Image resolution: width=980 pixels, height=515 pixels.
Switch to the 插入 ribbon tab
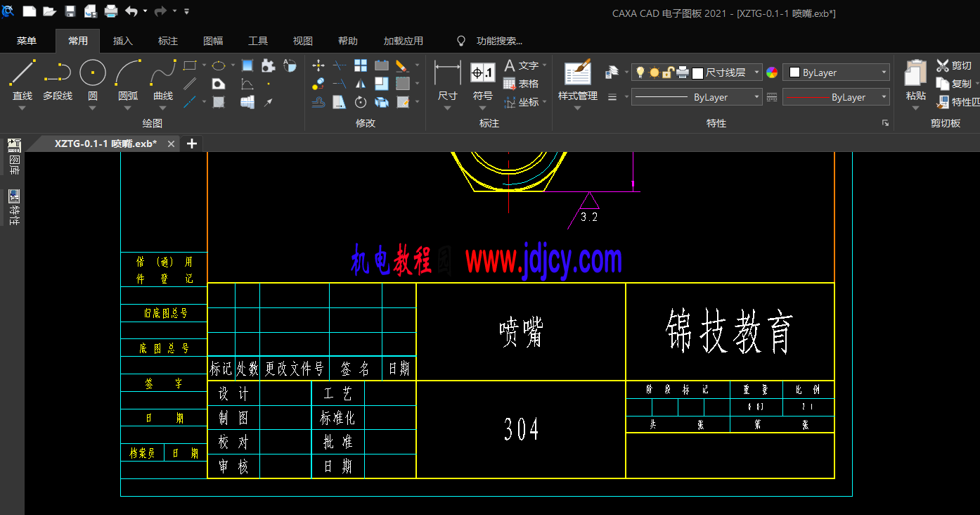[123, 41]
